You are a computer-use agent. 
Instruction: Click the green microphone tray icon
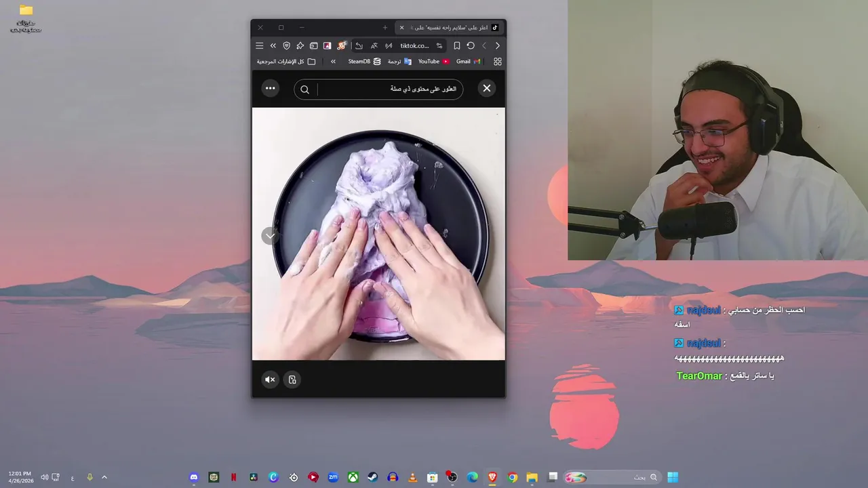pos(90,477)
